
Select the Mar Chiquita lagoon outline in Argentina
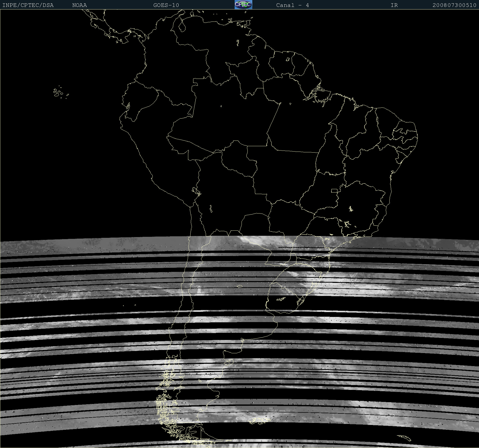point(239,286)
